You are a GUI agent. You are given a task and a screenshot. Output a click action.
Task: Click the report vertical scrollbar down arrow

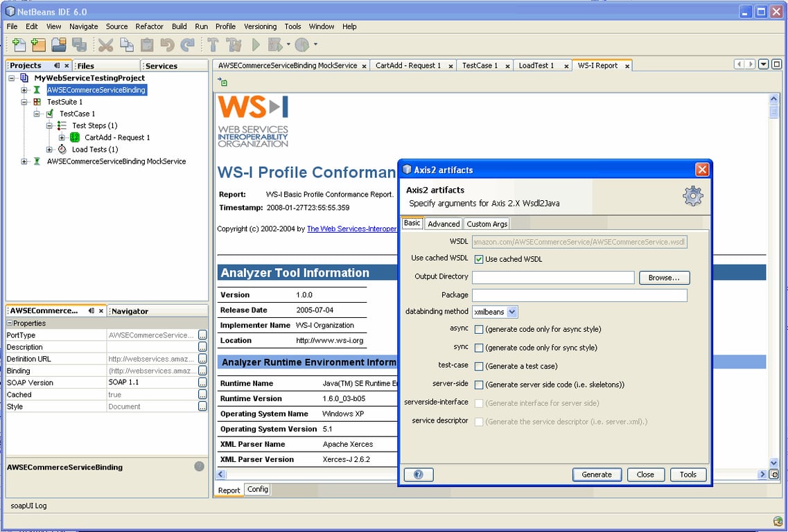pos(773,463)
